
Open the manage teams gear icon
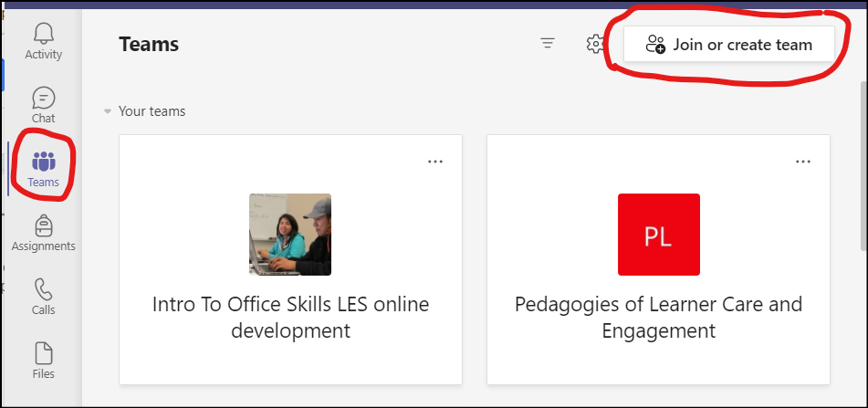click(595, 44)
